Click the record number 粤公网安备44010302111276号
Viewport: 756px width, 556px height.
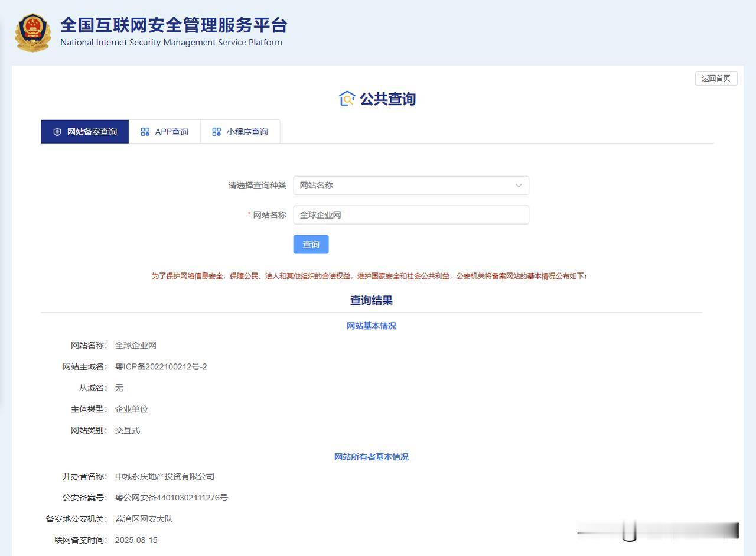[x=171, y=498]
